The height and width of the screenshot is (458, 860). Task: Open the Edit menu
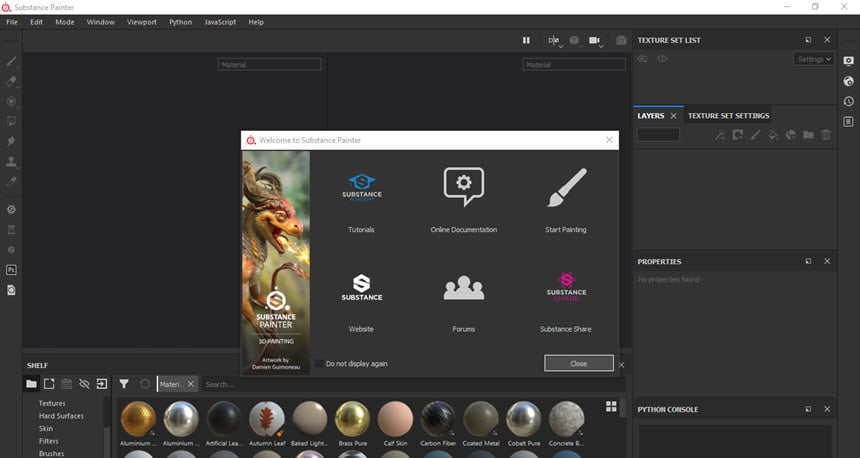(36, 22)
